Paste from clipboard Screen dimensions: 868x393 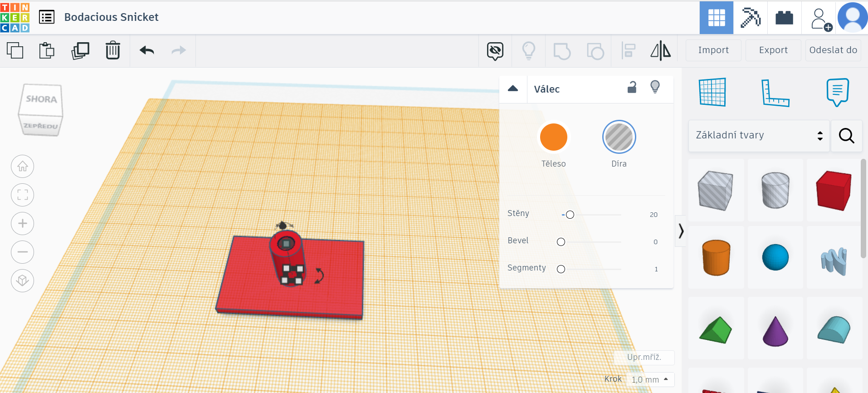click(47, 50)
